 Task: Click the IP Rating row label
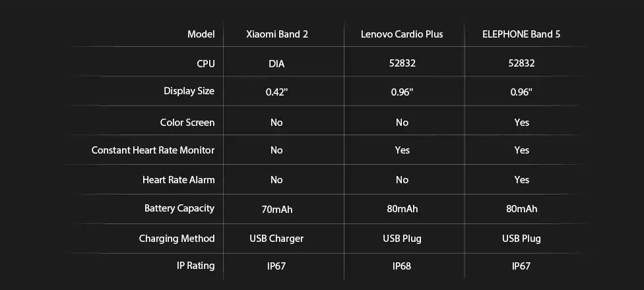coord(196,266)
